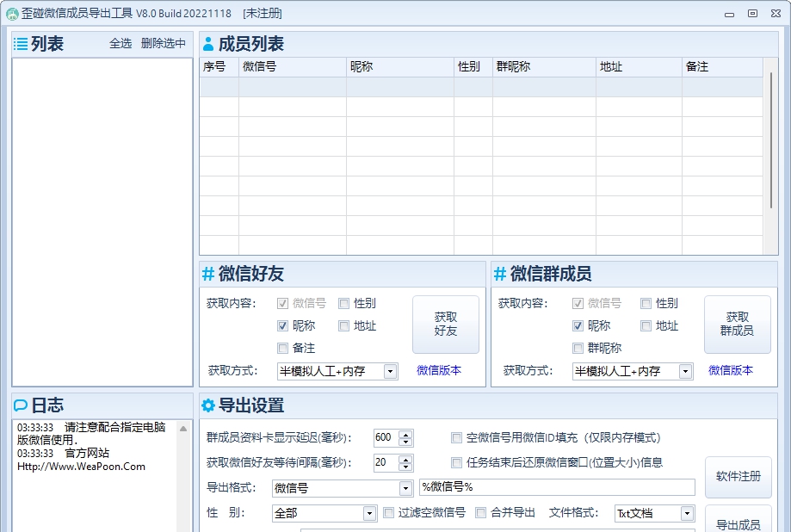Open the 文件格式 dropdown showing Txt文档
791x532 pixels.
pyautogui.click(x=689, y=512)
